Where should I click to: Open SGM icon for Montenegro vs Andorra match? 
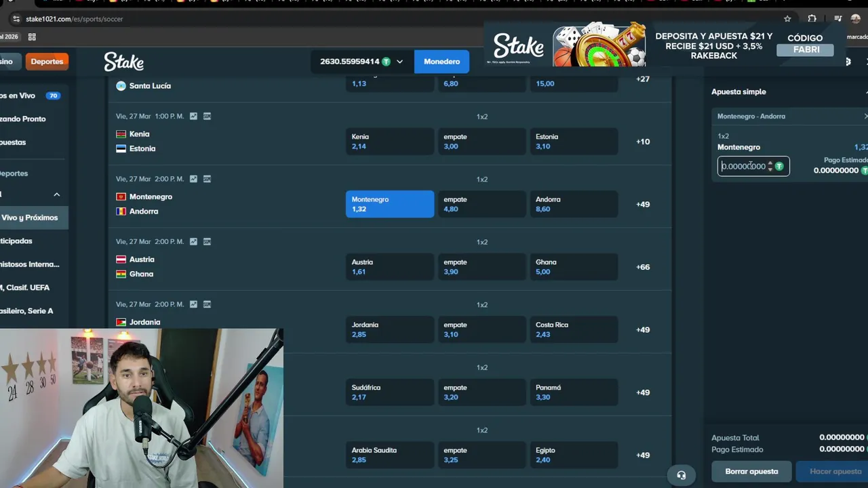pos(207,179)
